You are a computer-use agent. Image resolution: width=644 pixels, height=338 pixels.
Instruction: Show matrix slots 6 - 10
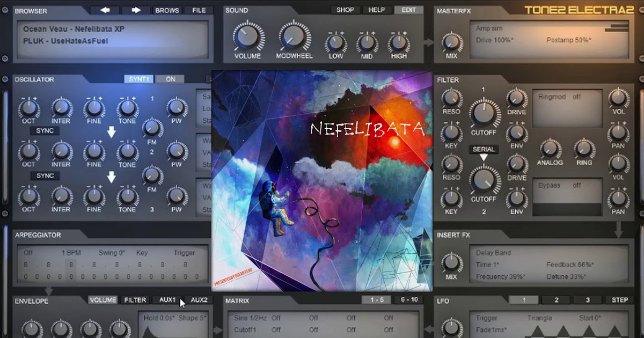tap(408, 299)
